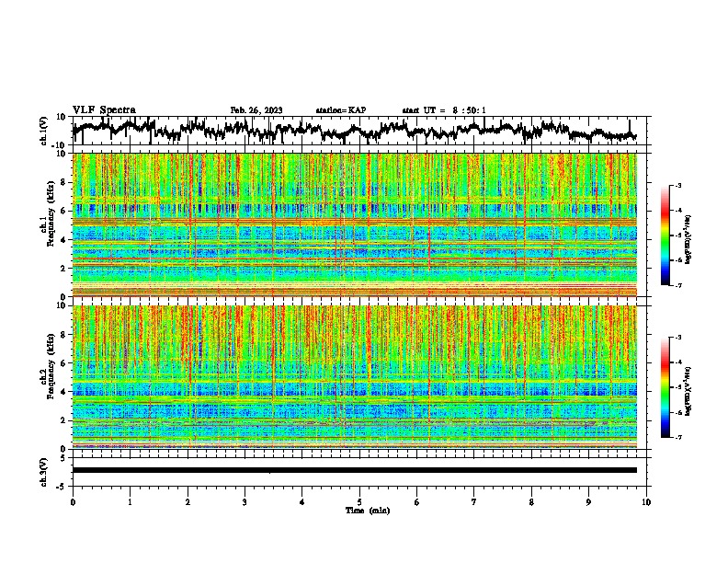Click time-axis tick label "2" at bottom
The height and width of the screenshot is (563, 728).
(x=188, y=502)
